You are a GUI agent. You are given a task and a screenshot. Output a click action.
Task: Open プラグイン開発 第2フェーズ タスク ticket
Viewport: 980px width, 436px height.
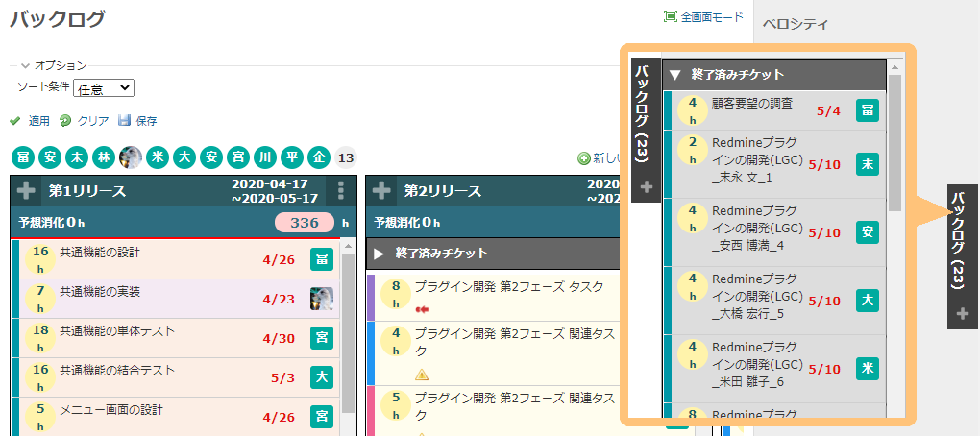509,287
